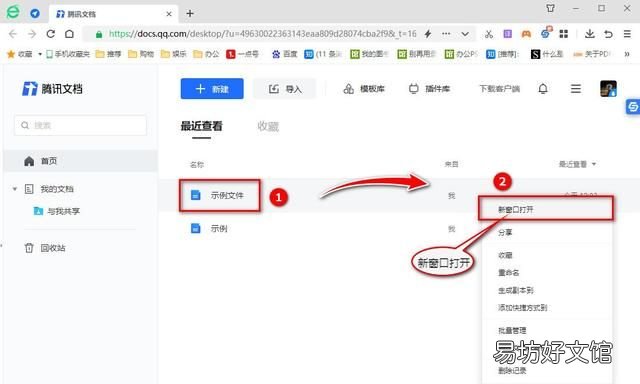Open the 模板库 template library
640x384 pixels.
(x=364, y=89)
